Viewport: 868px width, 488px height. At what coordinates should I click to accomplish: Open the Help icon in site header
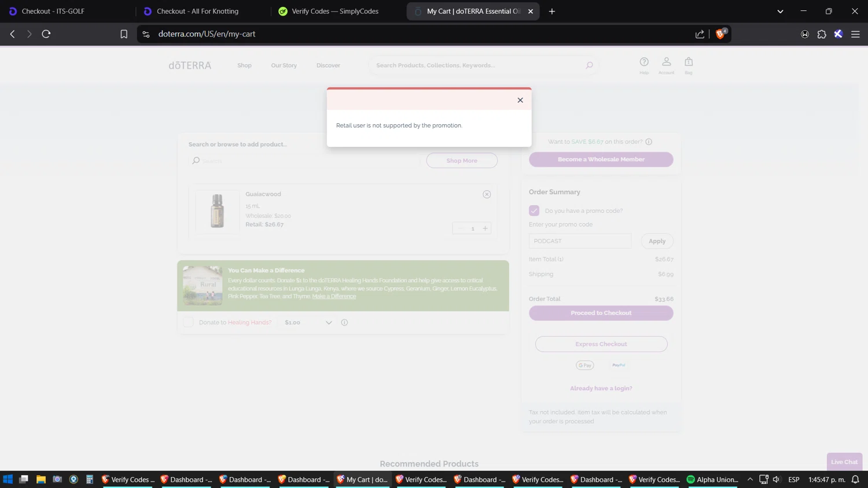click(x=644, y=65)
